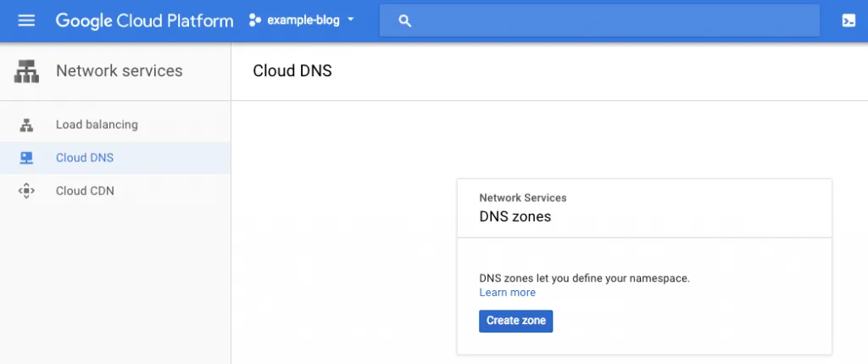The width and height of the screenshot is (868, 364).
Task: Open the example-blog project selector
Action: (302, 21)
